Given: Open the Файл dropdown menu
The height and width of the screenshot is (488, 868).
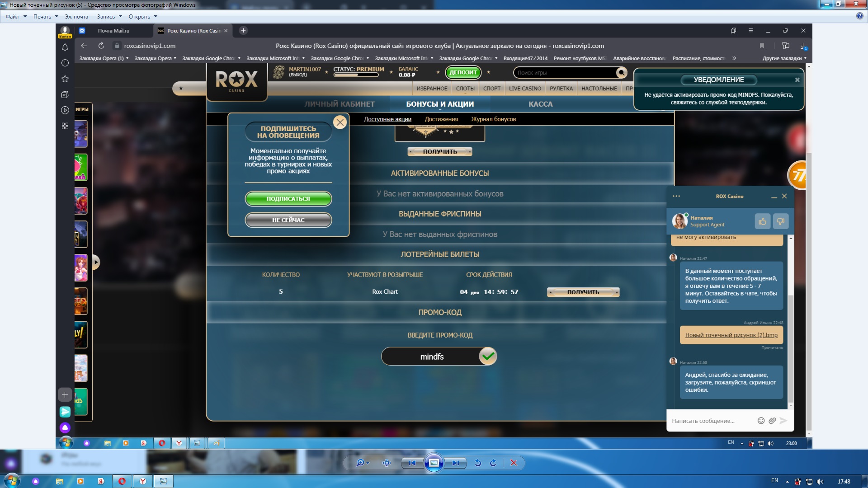Looking at the screenshot, I should (16, 17).
